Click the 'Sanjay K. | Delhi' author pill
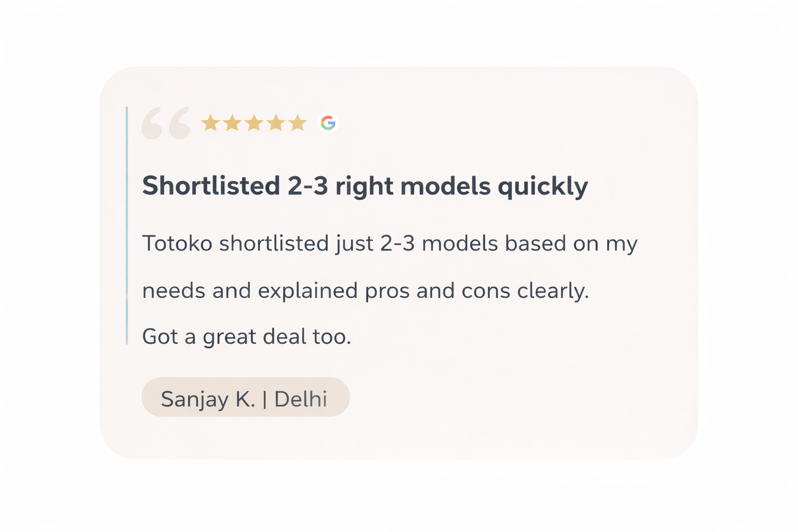 [x=245, y=397]
